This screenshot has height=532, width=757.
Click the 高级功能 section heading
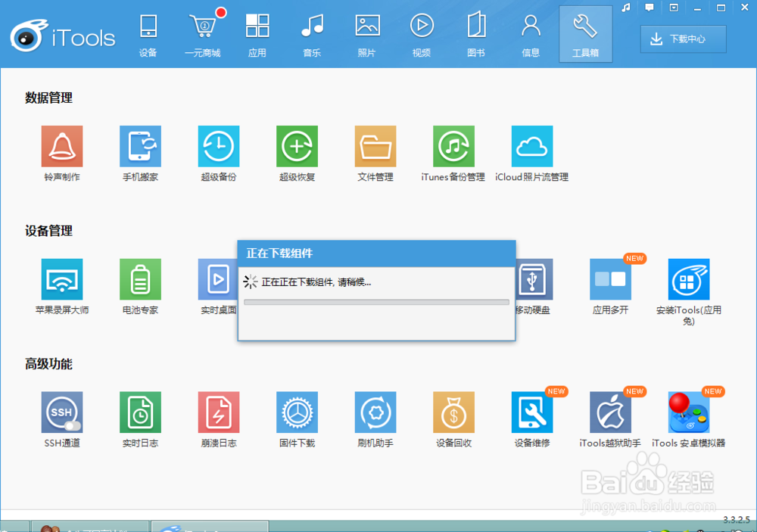tap(48, 364)
